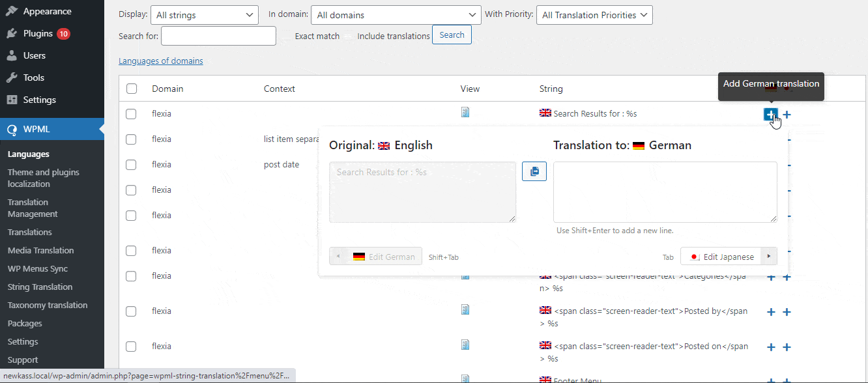Add Japanese translation for Categories string
Image resolution: width=868 pixels, height=383 pixels.
coord(787,277)
